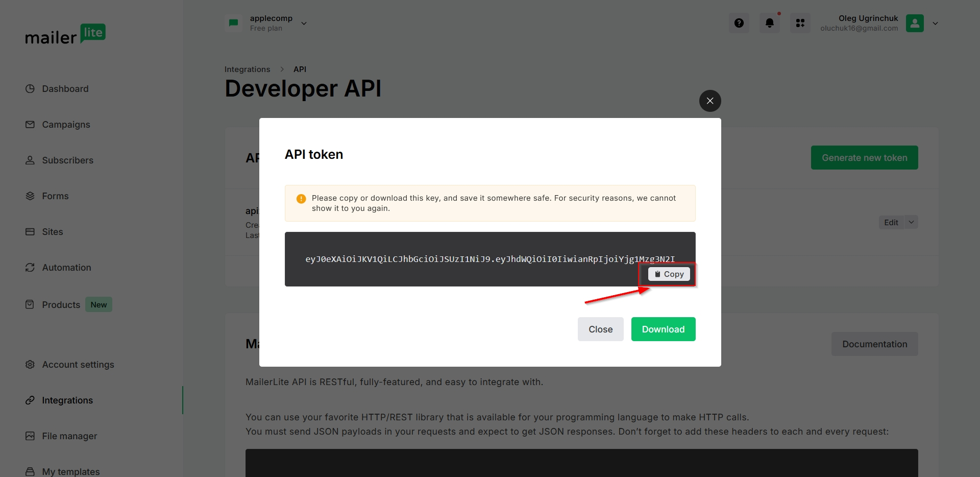Click Generate new token

(864, 158)
